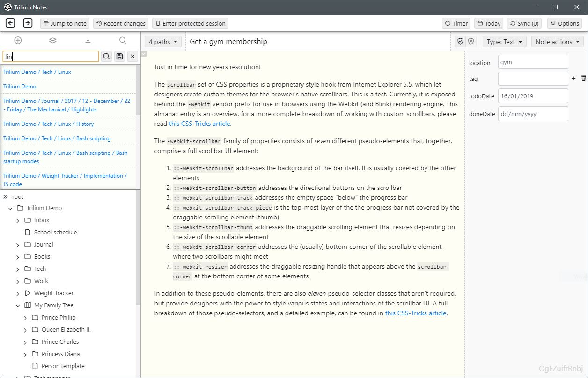Open result Journal / 2017 Highlights
The image size is (588, 378).
tap(66, 105)
